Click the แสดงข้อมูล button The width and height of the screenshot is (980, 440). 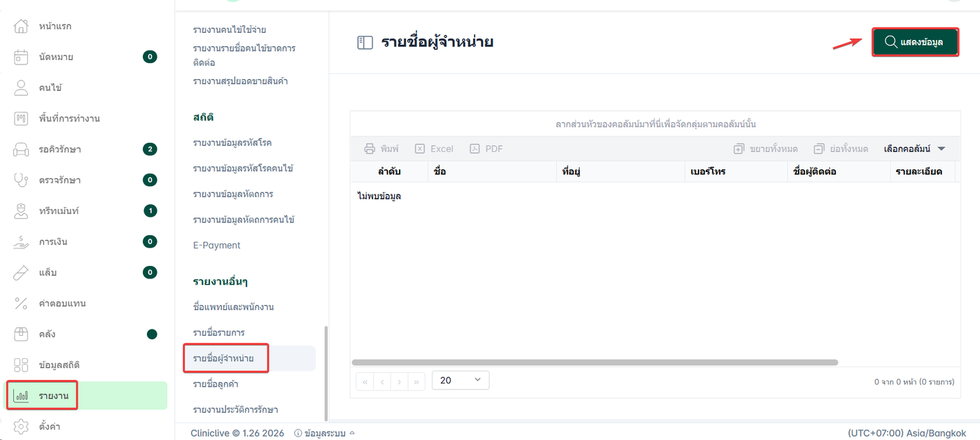pyautogui.click(x=915, y=42)
